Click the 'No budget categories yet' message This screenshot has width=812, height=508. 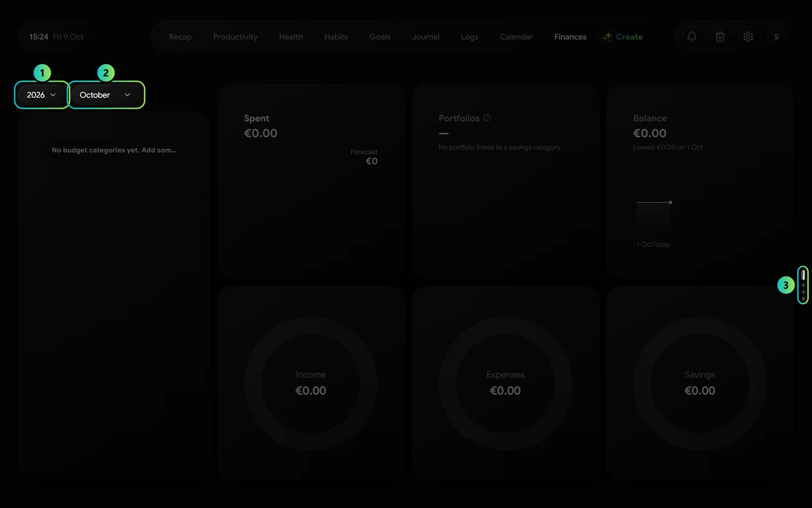[x=114, y=150]
